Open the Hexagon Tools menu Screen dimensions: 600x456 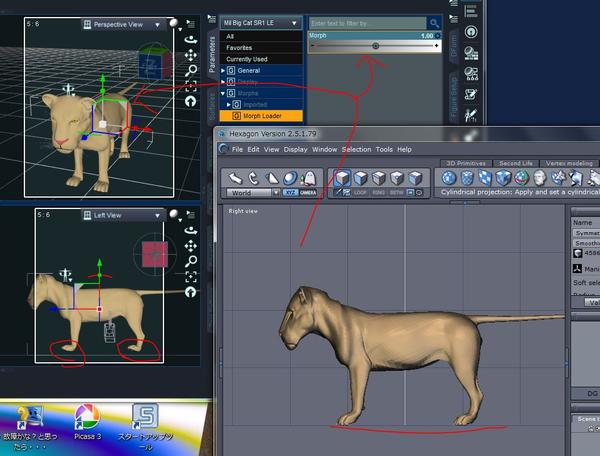[384, 149]
